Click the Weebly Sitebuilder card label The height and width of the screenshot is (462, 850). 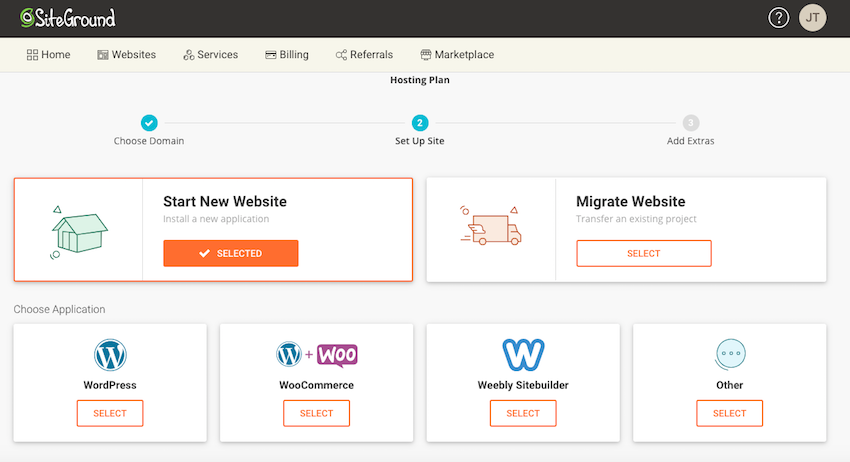click(x=523, y=385)
